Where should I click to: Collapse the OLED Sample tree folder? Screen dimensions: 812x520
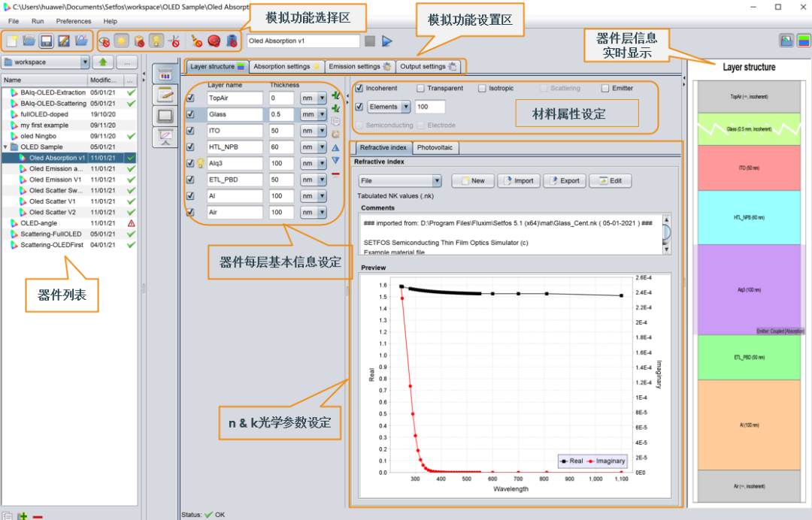coord(6,147)
